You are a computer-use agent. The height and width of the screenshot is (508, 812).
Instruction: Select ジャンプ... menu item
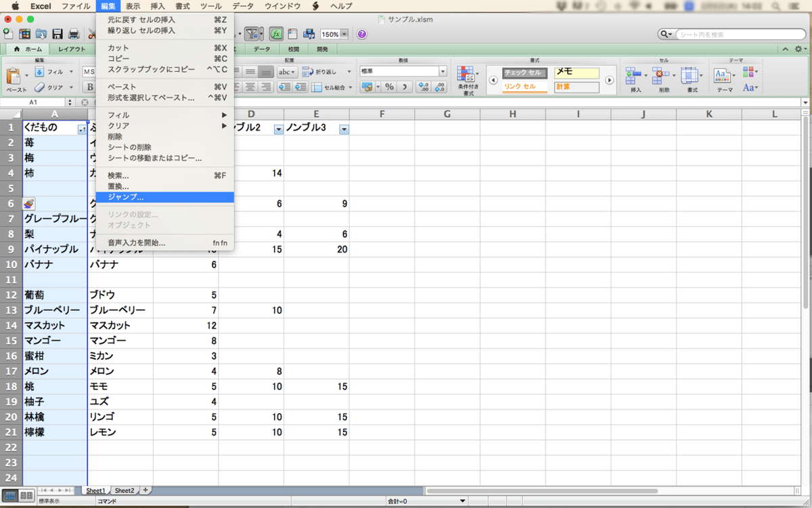pyautogui.click(x=164, y=197)
